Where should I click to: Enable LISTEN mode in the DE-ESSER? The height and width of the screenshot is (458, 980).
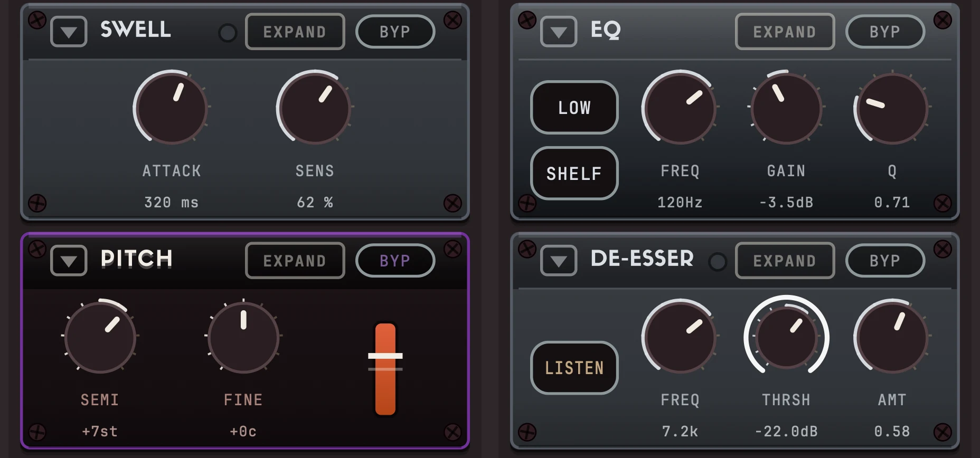coord(574,368)
